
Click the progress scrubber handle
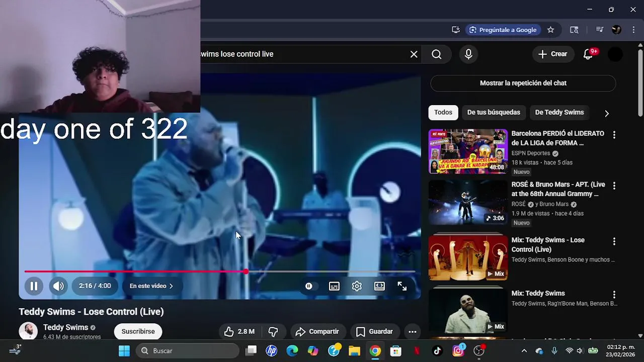tap(246, 271)
